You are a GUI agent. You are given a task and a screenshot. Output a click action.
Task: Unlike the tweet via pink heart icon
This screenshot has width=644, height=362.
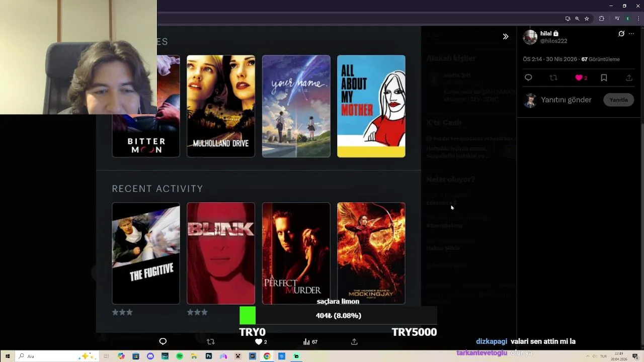coord(579,77)
